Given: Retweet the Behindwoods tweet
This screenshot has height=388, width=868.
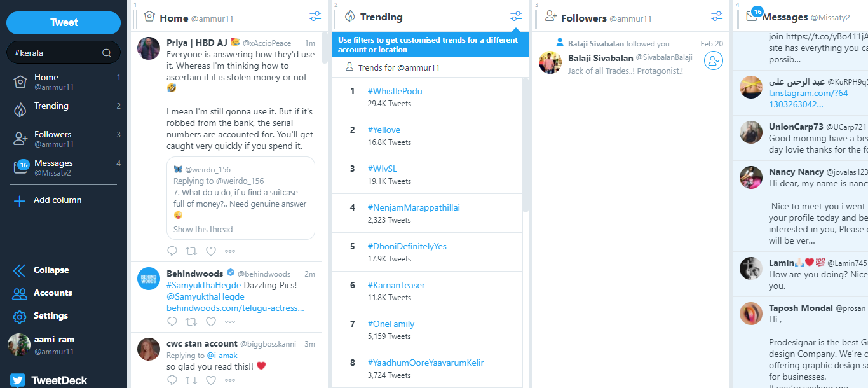Looking at the screenshot, I should point(191,322).
